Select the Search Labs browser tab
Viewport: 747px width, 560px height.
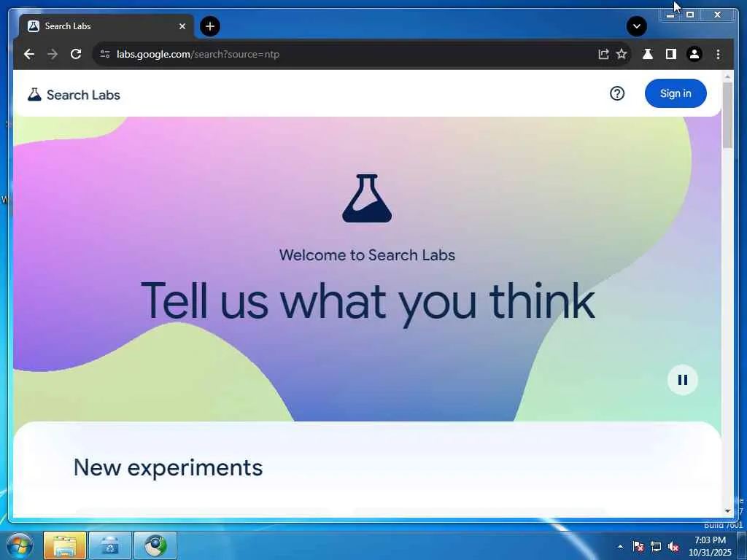point(107,26)
